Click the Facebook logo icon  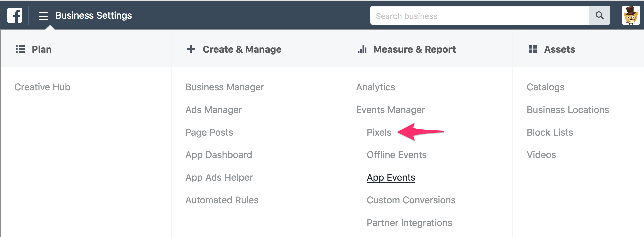[15, 15]
